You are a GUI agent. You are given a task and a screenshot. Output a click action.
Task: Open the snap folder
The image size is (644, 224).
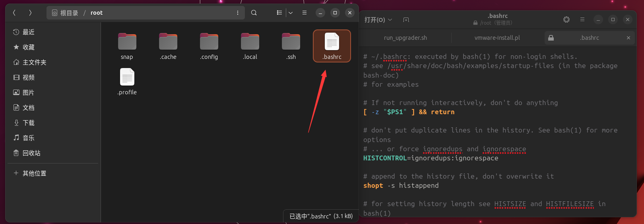pos(127,46)
